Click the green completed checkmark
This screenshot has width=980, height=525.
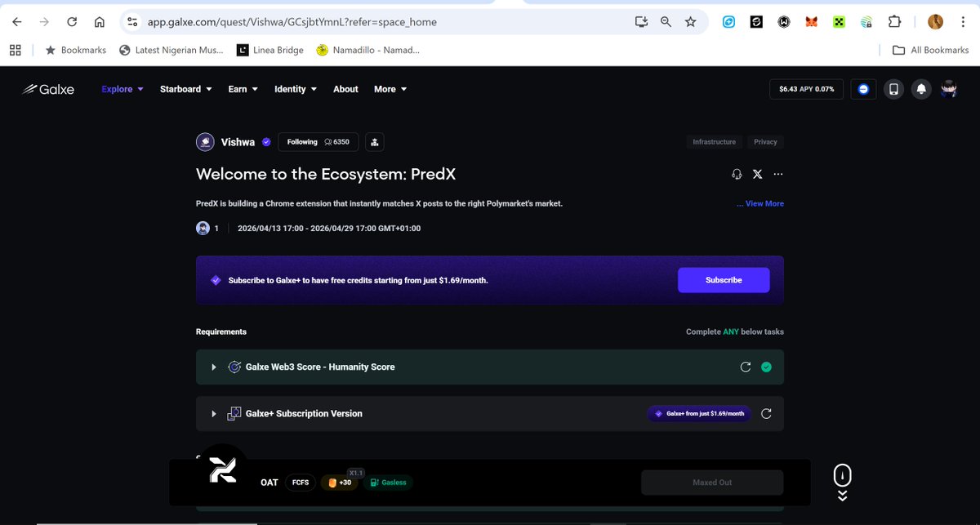[x=766, y=367]
